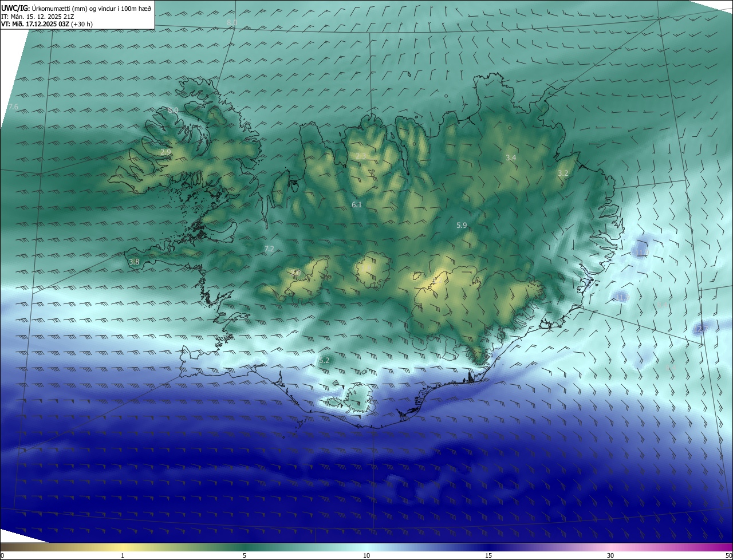Click the 6.1 precipitation value on the map
Viewport: 733px width, 560px height.
pos(357,204)
